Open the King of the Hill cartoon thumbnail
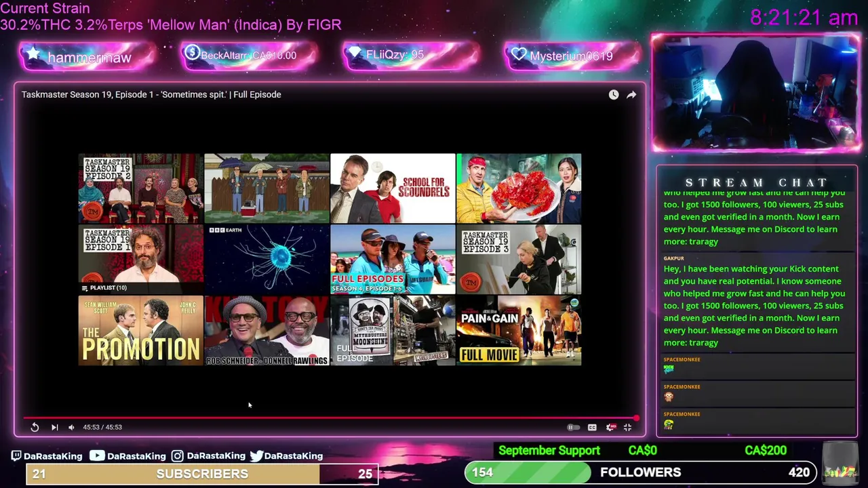 coord(267,188)
